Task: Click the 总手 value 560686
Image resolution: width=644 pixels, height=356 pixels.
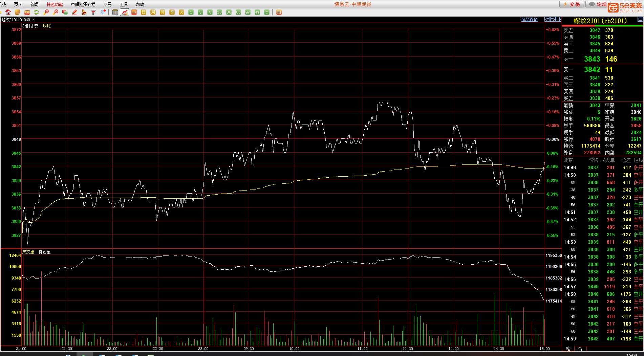Action: pyautogui.click(x=592, y=126)
